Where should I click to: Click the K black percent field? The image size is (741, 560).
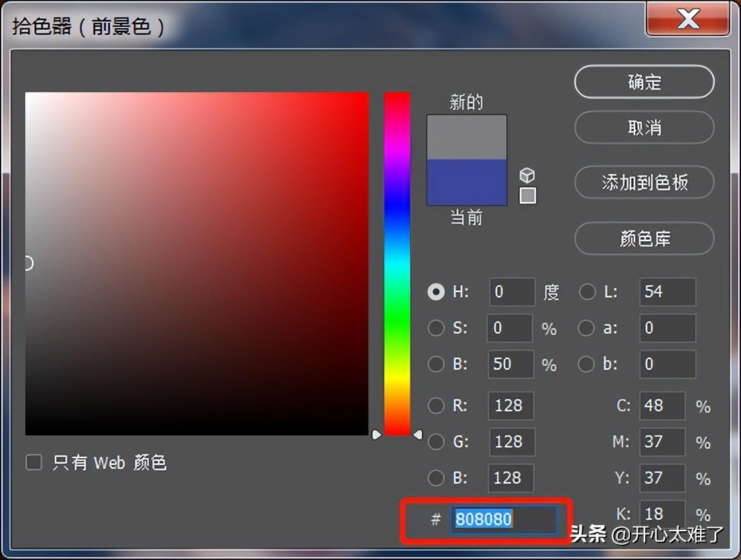pyautogui.click(x=663, y=514)
